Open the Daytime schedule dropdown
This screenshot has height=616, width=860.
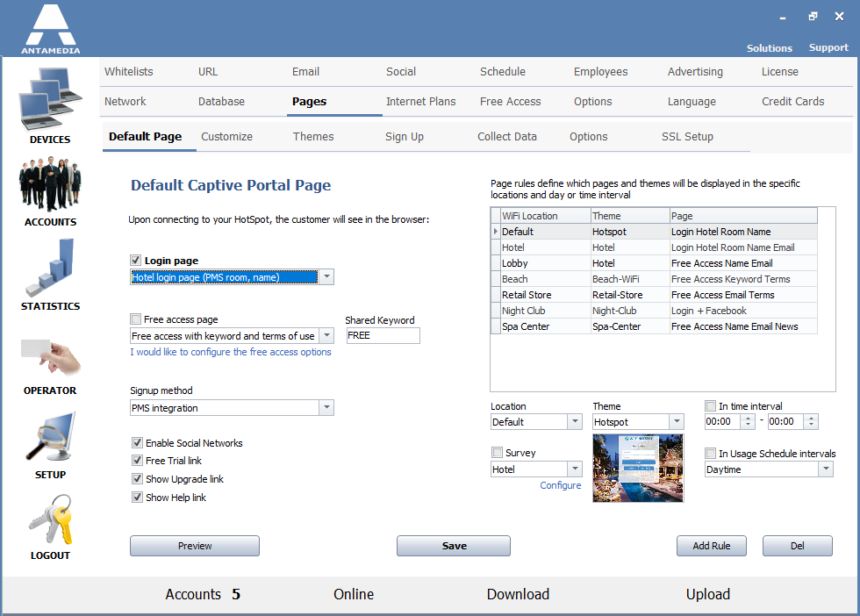tap(826, 469)
